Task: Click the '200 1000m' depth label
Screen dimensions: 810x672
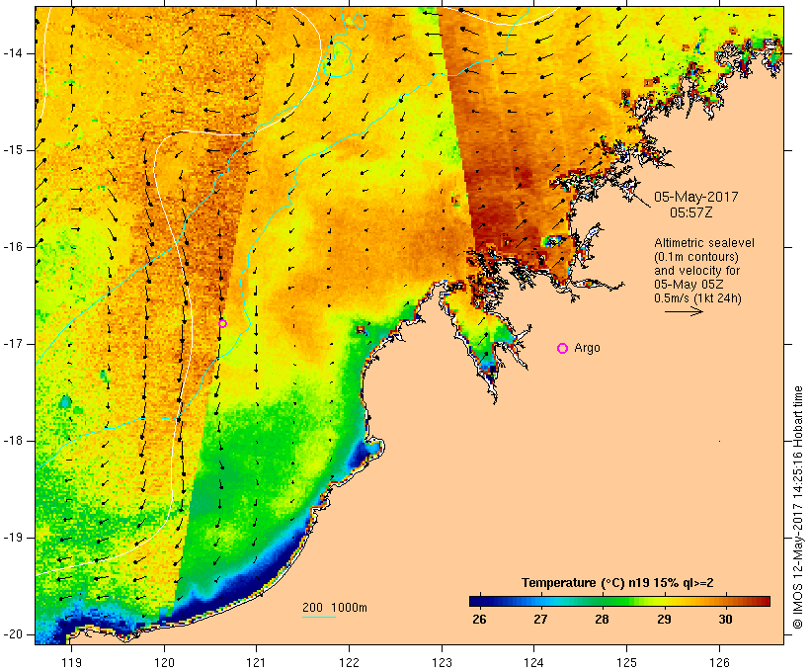Action: tap(335, 608)
